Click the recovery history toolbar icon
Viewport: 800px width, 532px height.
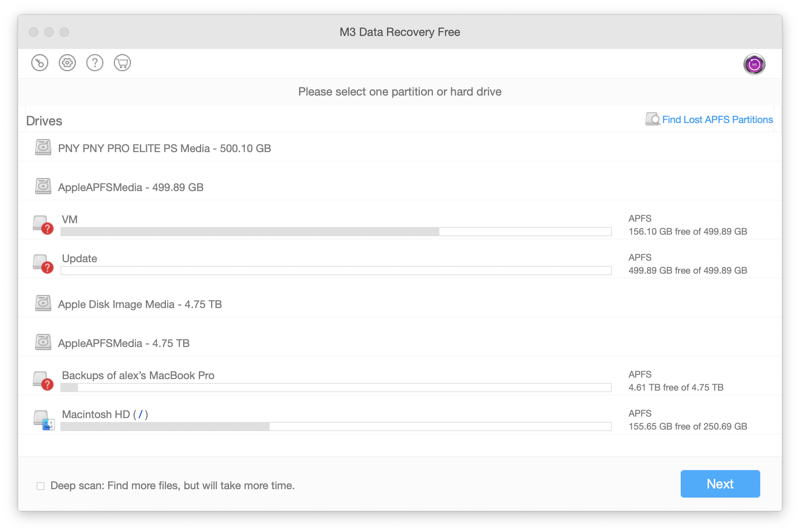point(40,63)
